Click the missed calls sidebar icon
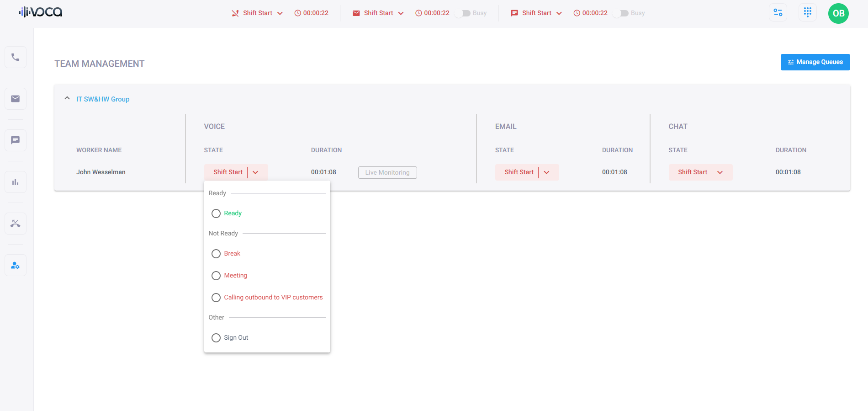 coord(16,224)
